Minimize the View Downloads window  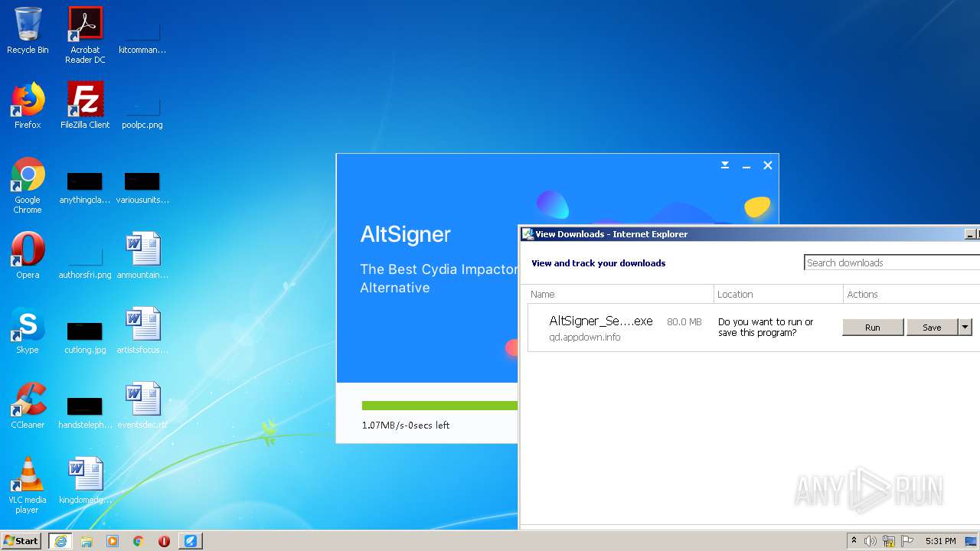[970, 234]
